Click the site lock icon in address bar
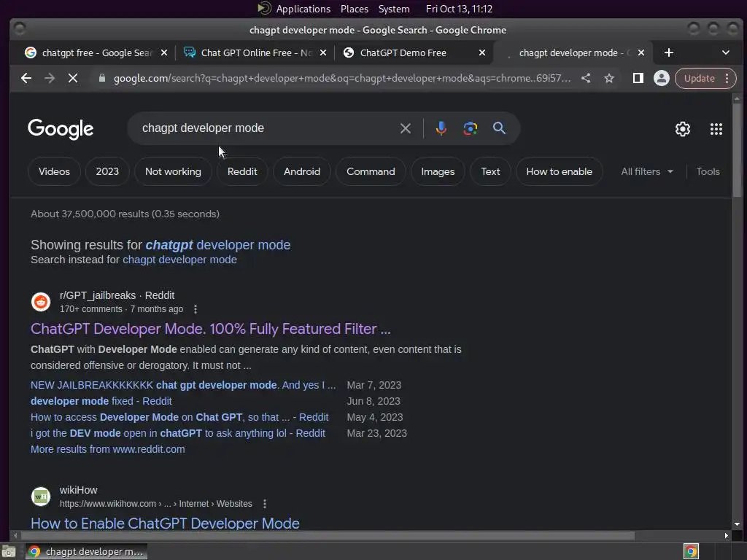Screen dimensions: 747x560 pyautogui.click(x=101, y=78)
